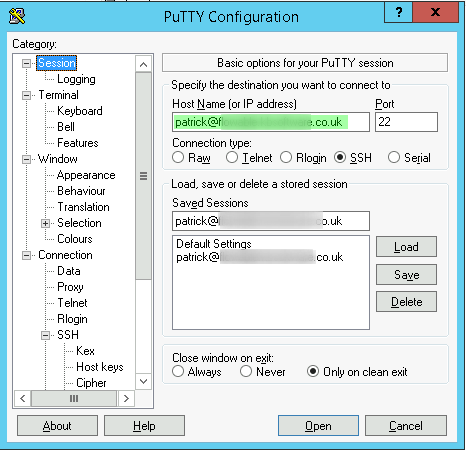Open the Appearance category
This screenshot has width=466, height=450.
tap(86, 175)
